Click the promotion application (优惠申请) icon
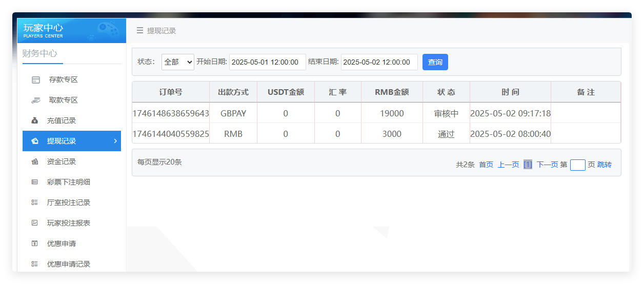Image resolution: width=644 pixels, height=284 pixels. (x=35, y=244)
